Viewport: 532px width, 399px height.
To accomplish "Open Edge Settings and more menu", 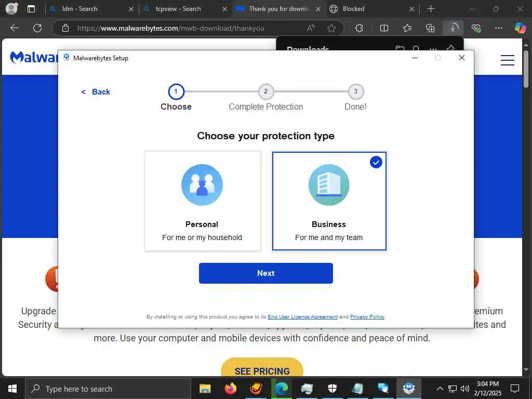I will pyautogui.click(x=498, y=28).
